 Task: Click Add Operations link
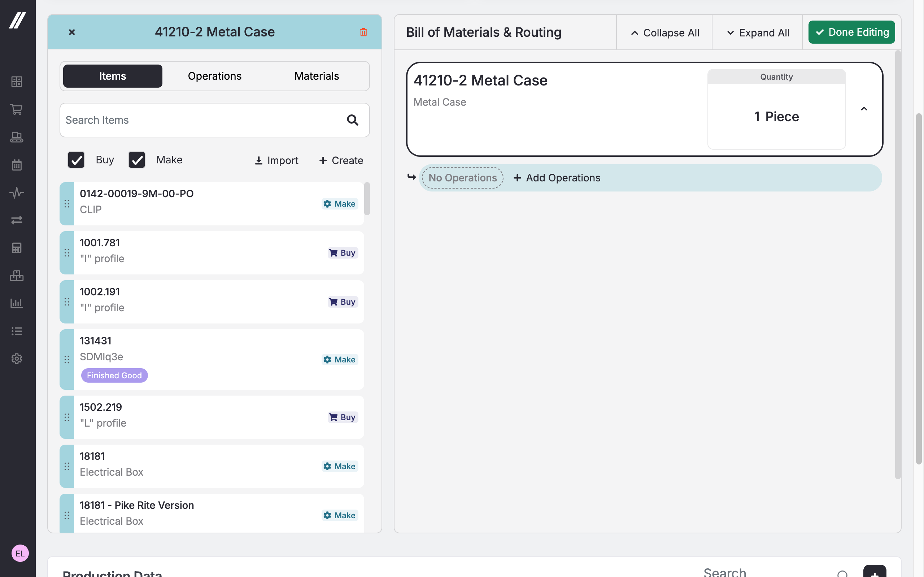557,178
